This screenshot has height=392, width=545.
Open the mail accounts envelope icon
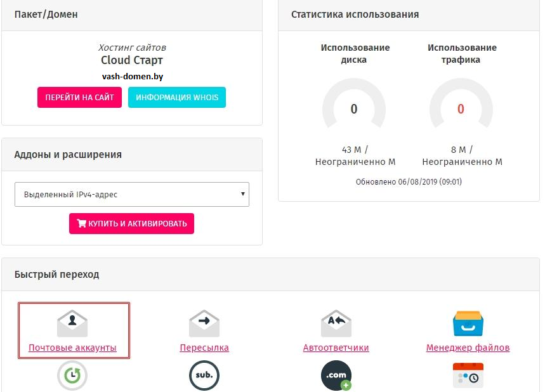72,323
